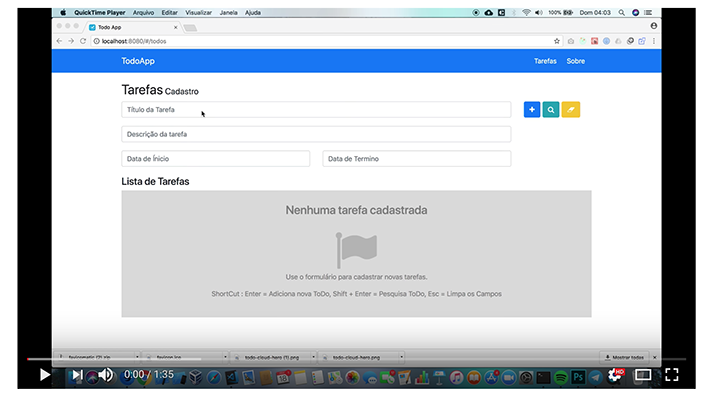
Task: Open Spotify in the Dock
Action: tap(561, 377)
